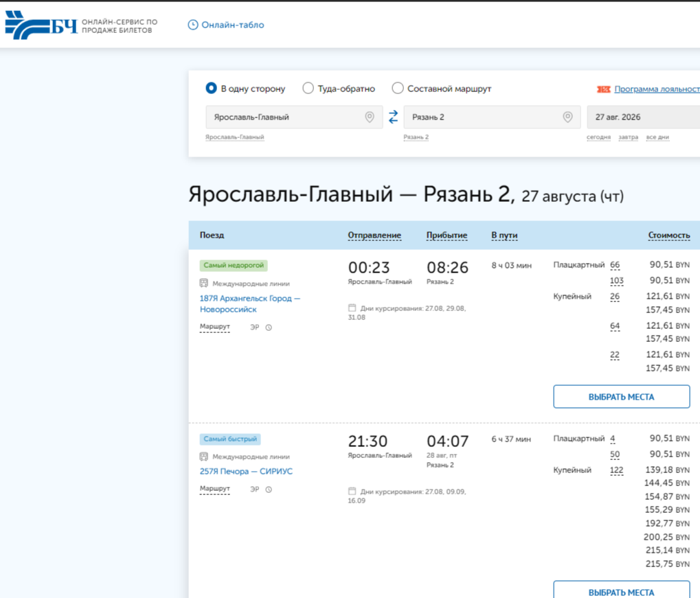Click location pin in Рязань 2 field
700x598 pixels.
[x=567, y=117]
